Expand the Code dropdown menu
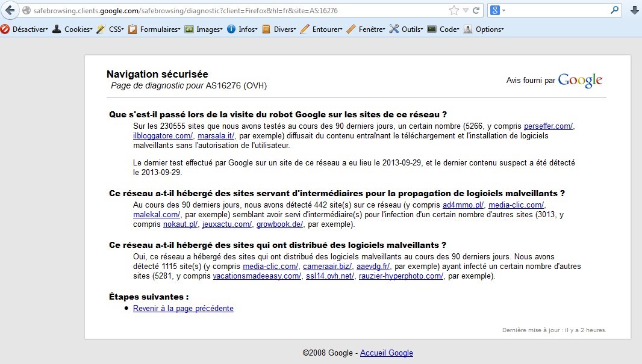The height and width of the screenshot is (364, 642). click(443, 29)
